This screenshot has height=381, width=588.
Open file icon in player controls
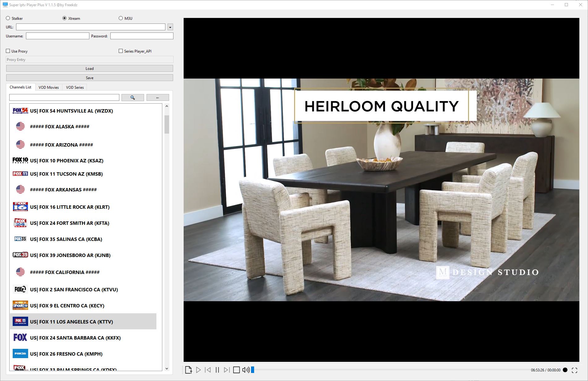[x=189, y=370]
